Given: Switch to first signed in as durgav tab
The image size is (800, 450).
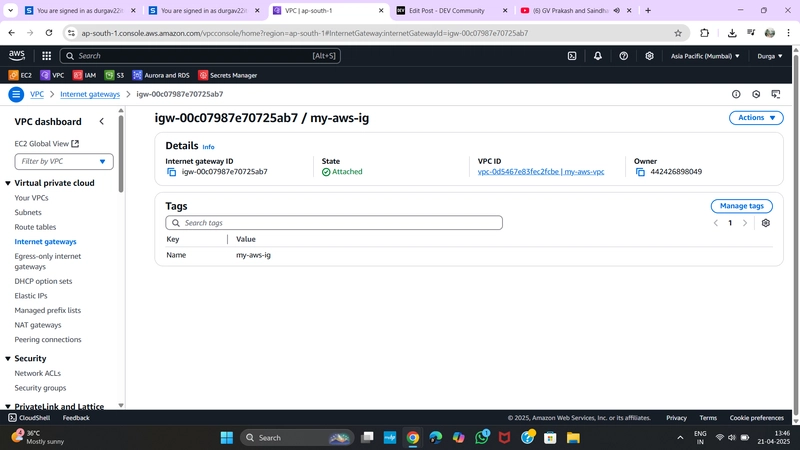Looking at the screenshot, I should click(x=81, y=10).
